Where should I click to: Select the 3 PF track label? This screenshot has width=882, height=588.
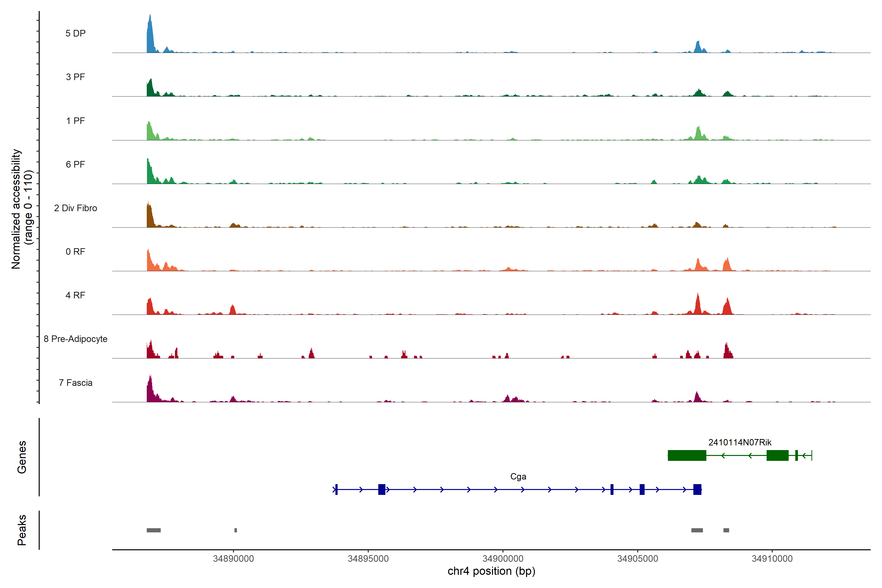click(x=75, y=77)
